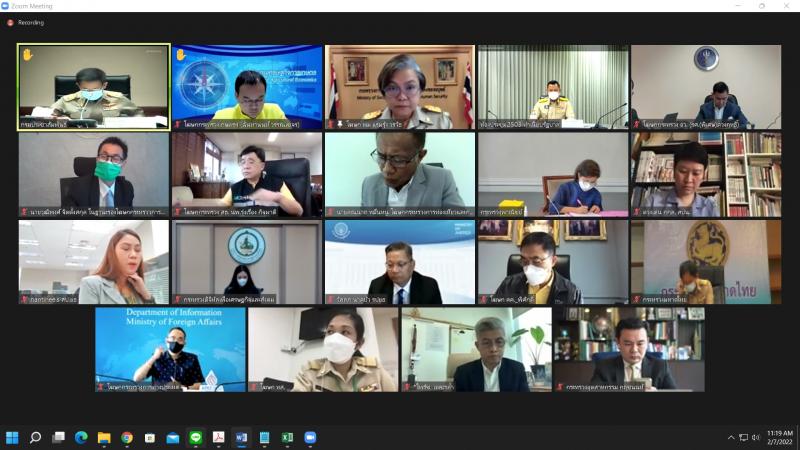Screen dimensions: 800x450
Task: Select the tile of the officer in front of curtains
Action: coord(553,87)
